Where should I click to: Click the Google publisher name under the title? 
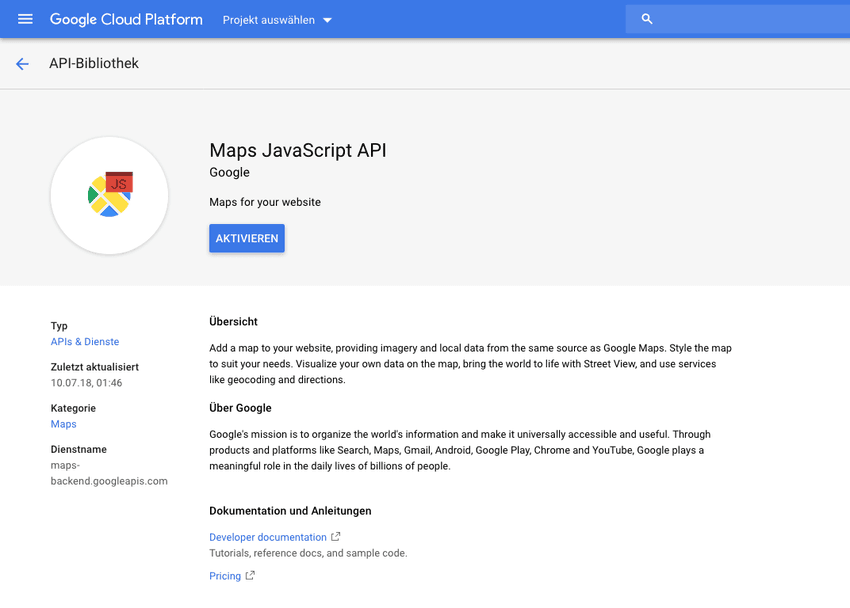(229, 172)
